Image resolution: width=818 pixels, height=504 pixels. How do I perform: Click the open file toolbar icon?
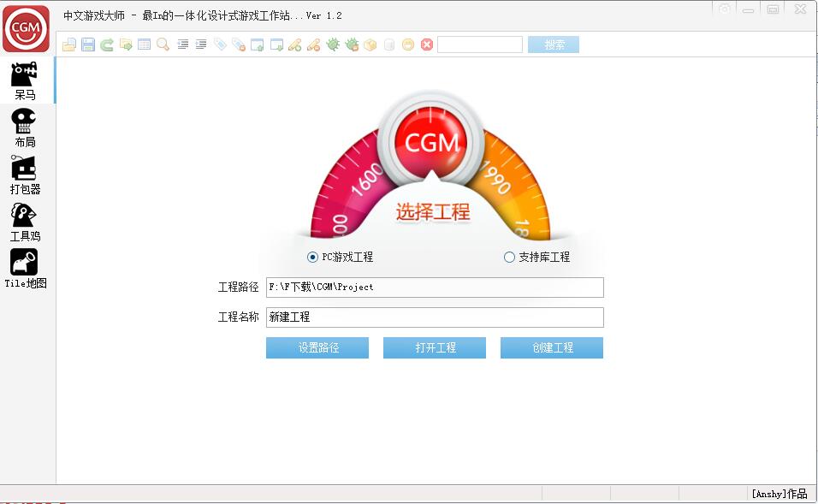pos(69,44)
